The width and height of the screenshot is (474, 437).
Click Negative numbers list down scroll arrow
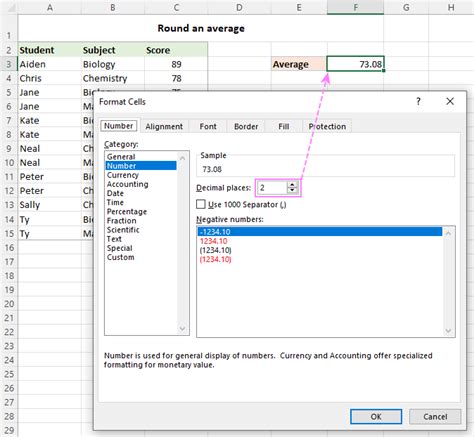pyautogui.click(x=448, y=331)
